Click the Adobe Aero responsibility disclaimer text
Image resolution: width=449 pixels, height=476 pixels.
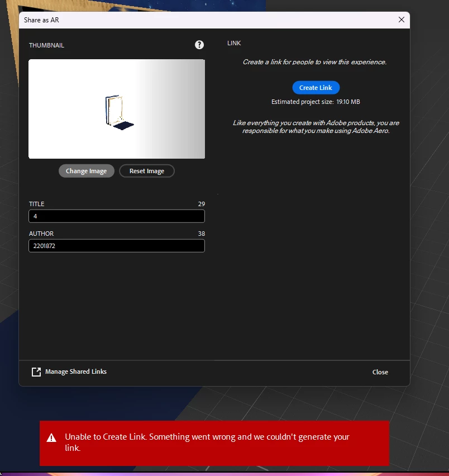(316, 127)
